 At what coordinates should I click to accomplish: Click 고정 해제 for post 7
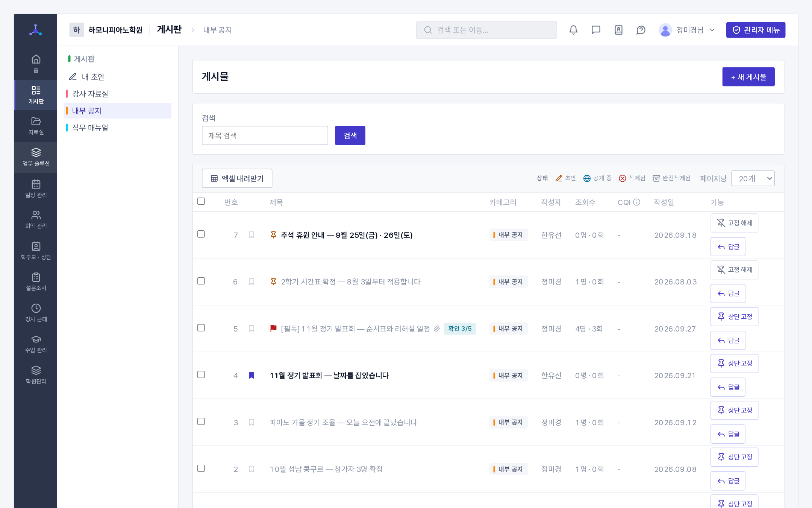(x=734, y=223)
